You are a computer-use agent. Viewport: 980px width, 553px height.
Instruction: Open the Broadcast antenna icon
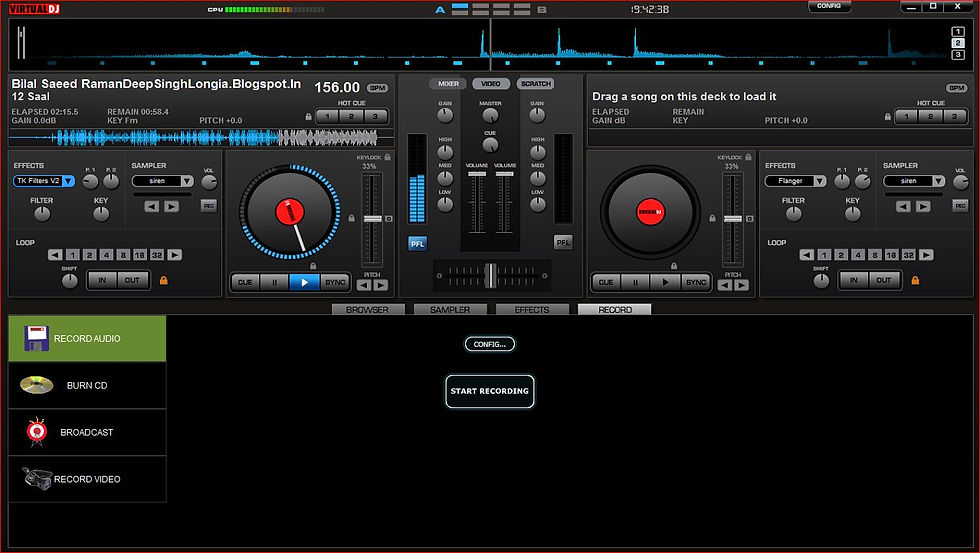[x=37, y=432]
